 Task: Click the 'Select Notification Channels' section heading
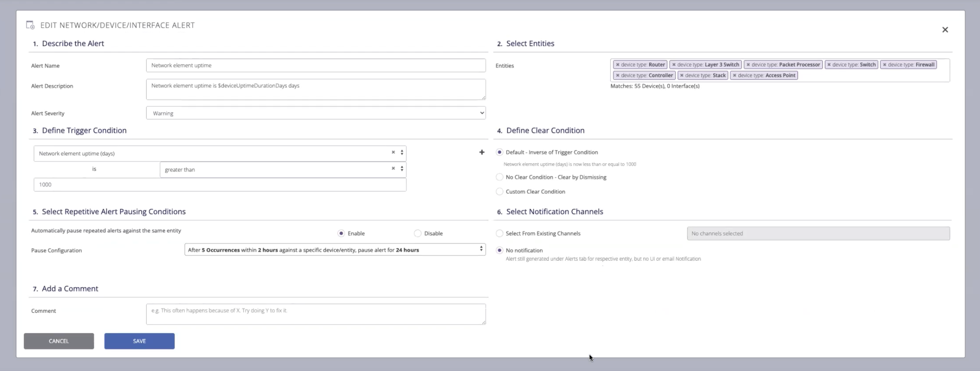(x=554, y=211)
